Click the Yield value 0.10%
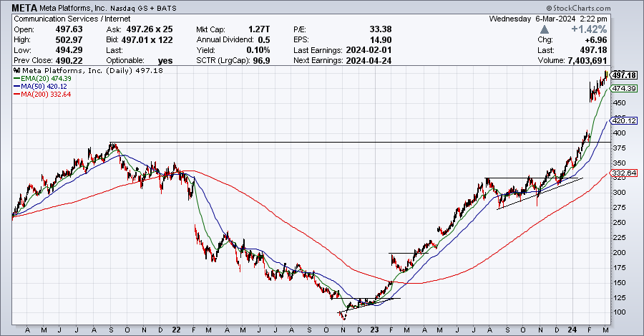The width and height of the screenshot is (644, 336). tap(258, 50)
